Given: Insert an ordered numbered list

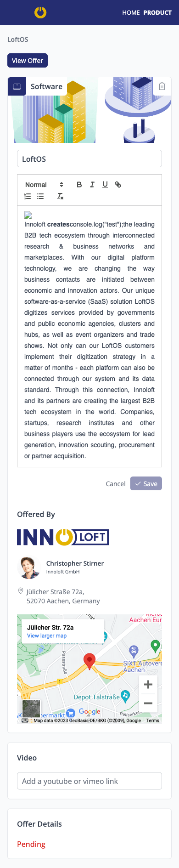Looking at the screenshot, I should (x=28, y=196).
